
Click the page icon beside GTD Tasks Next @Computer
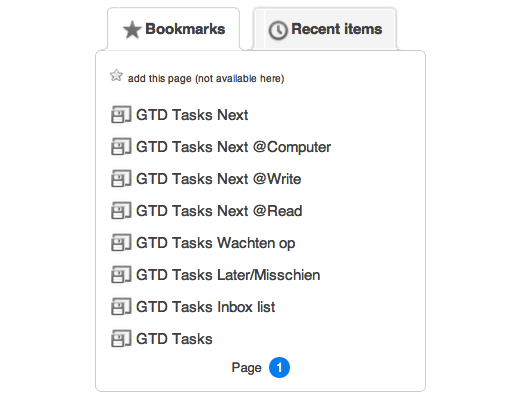[x=121, y=147]
